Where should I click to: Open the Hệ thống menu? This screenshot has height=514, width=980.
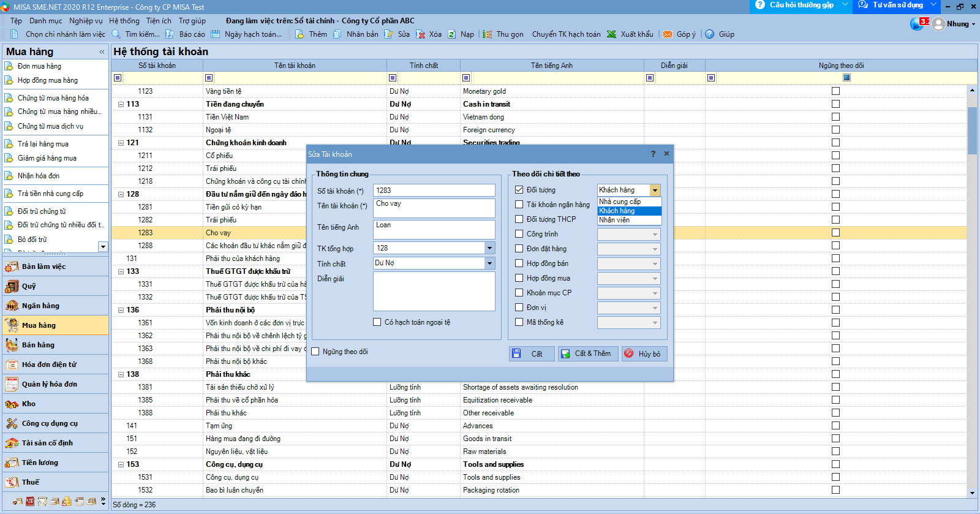[124, 20]
